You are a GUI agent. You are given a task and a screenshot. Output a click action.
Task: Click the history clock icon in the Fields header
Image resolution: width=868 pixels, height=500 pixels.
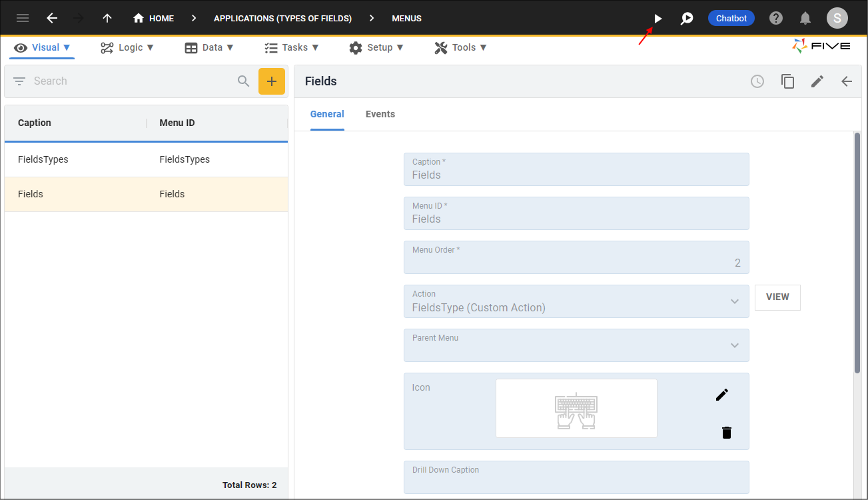tap(757, 81)
